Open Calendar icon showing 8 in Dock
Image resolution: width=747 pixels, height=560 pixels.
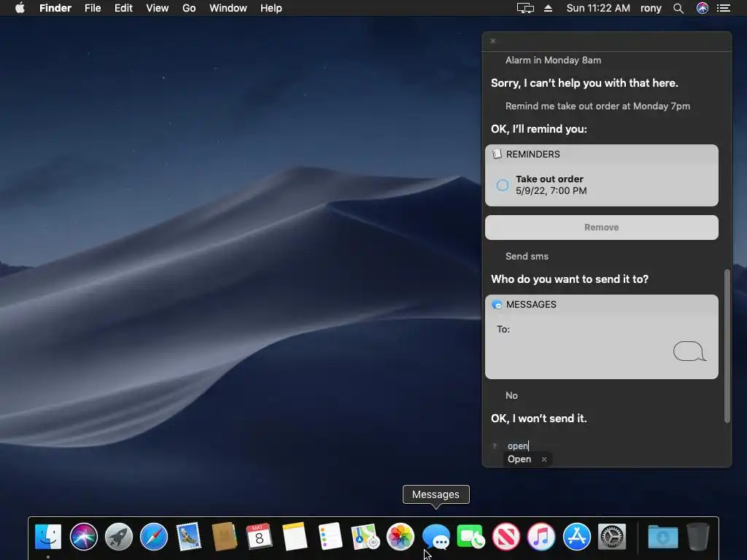coord(259,537)
